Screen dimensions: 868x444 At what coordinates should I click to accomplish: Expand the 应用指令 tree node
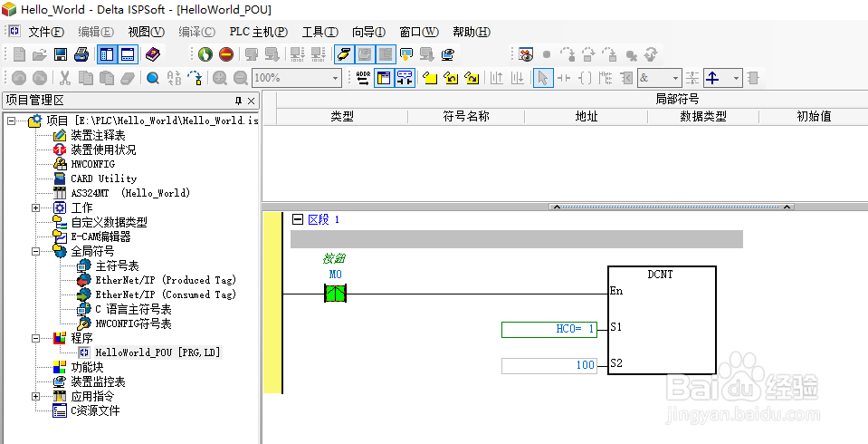click(x=36, y=396)
